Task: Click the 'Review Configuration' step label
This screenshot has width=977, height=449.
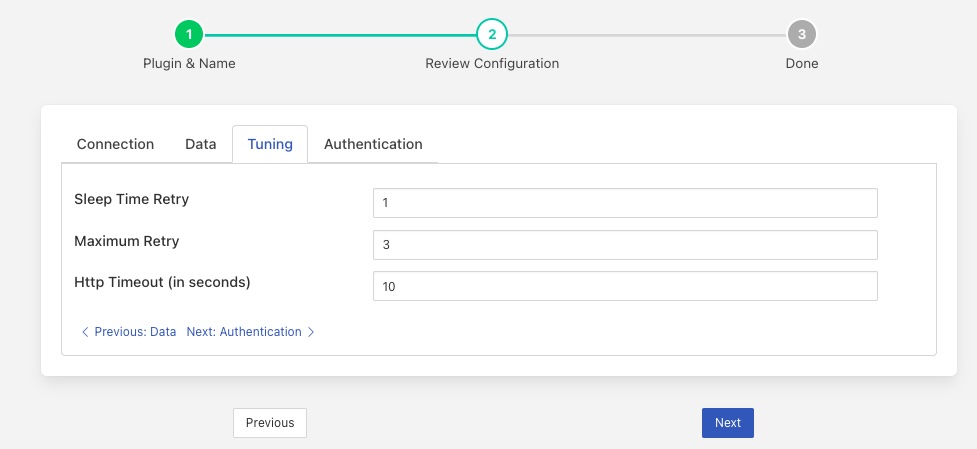Action: click(x=492, y=63)
